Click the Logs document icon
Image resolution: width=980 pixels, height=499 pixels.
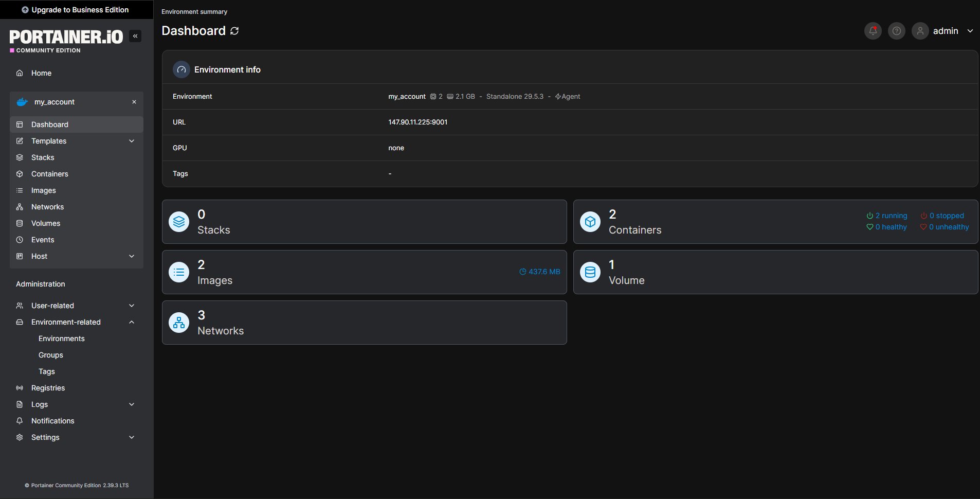tap(20, 404)
